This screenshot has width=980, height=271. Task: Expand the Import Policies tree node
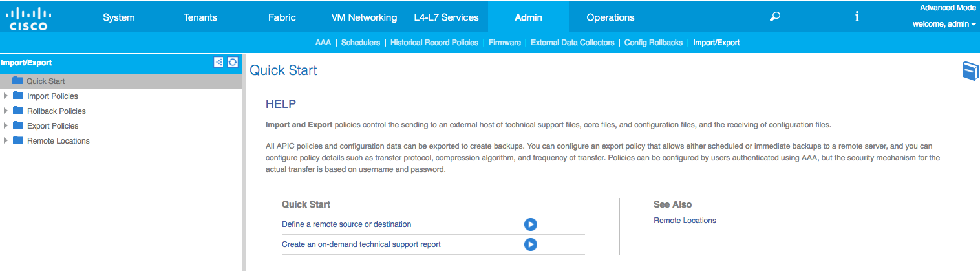tap(6, 96)
